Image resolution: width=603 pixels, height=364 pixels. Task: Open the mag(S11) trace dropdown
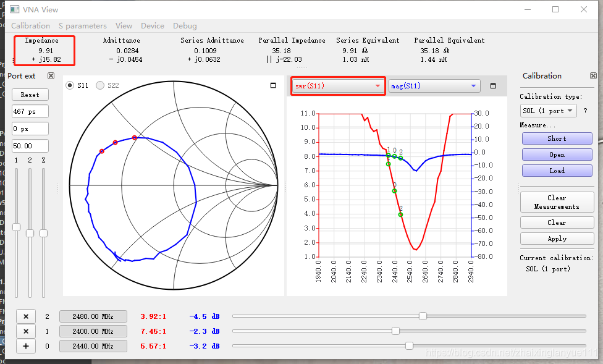(434, 86)
